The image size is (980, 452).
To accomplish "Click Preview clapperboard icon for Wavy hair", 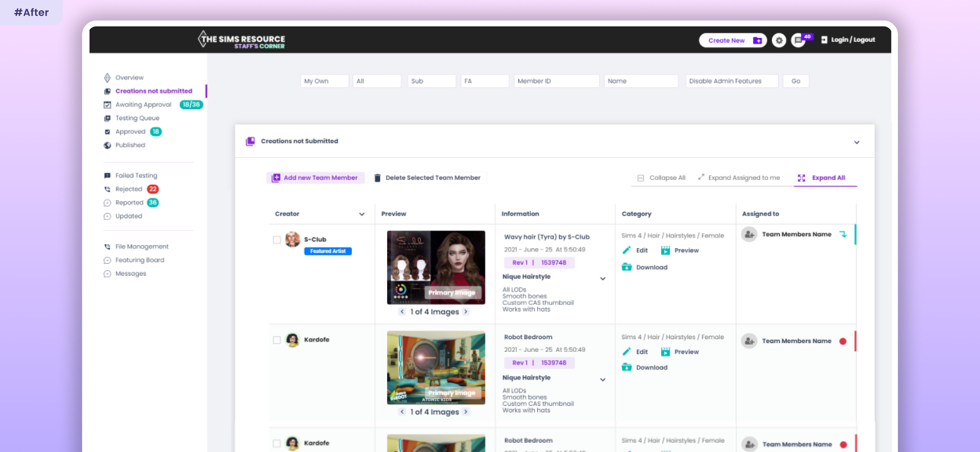I will pyautogui.click(x=665, y=250).
